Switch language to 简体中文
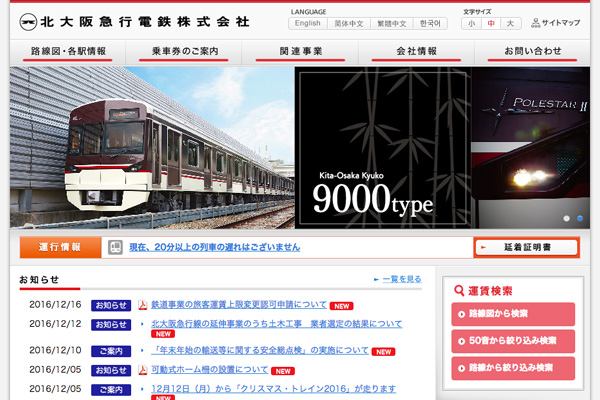This screenshot has width=600, height=400. [349, 23]
